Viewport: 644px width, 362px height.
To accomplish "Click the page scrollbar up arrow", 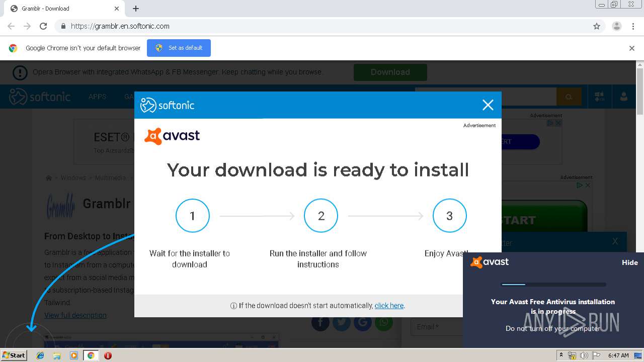I will (640, 65).
